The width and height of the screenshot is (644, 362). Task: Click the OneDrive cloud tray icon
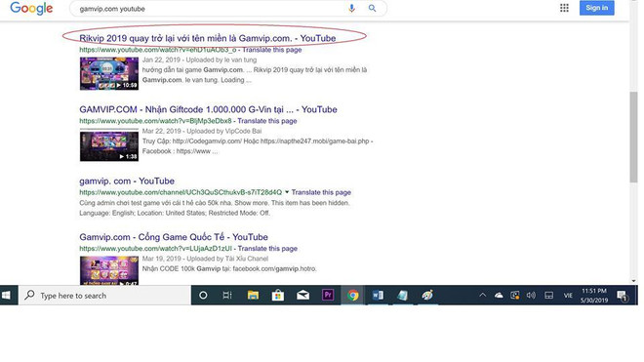[499, 295]
